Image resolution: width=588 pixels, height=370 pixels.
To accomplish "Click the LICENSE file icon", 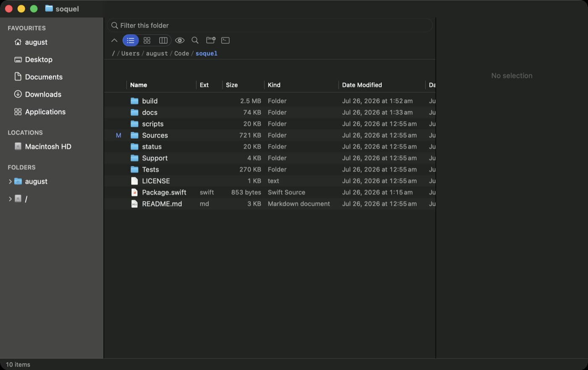I will pyautogui.click(x=134, y=181).
